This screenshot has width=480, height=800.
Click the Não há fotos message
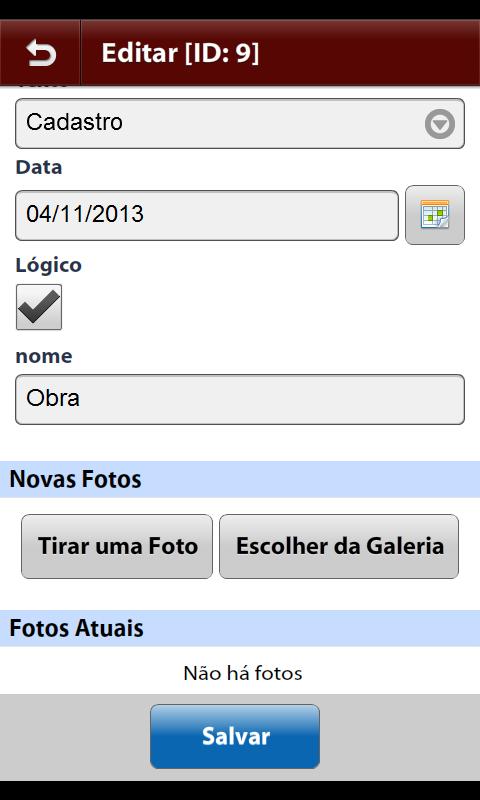tap(243, 673)
